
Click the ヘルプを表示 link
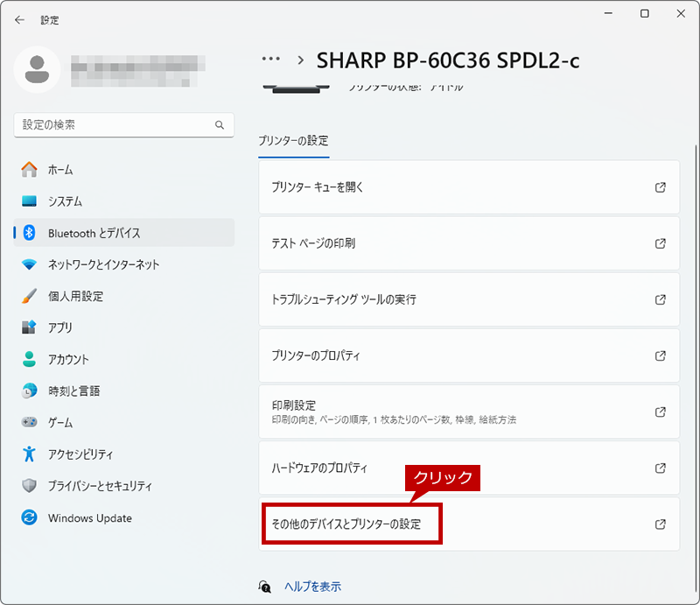[312, 587]
